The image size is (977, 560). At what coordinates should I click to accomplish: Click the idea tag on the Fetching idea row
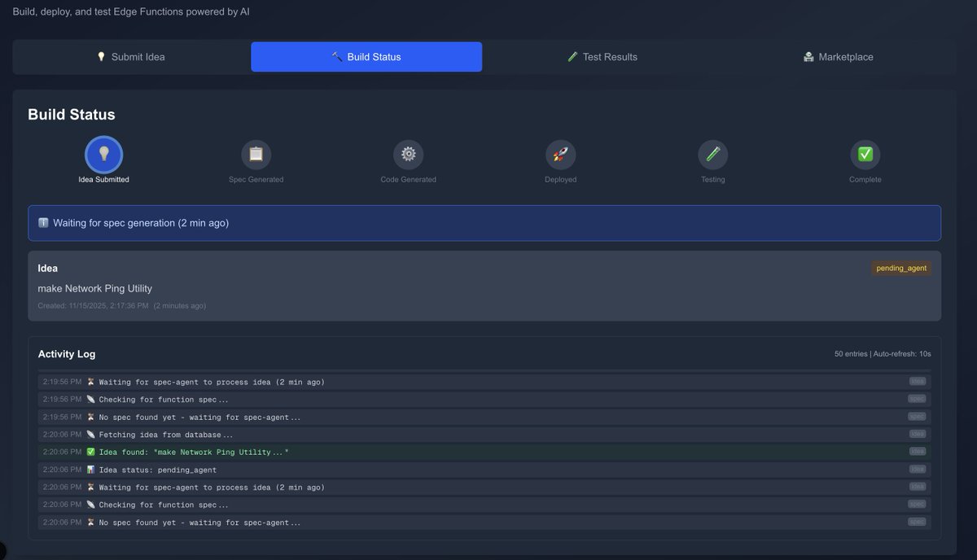pos(918,435)
